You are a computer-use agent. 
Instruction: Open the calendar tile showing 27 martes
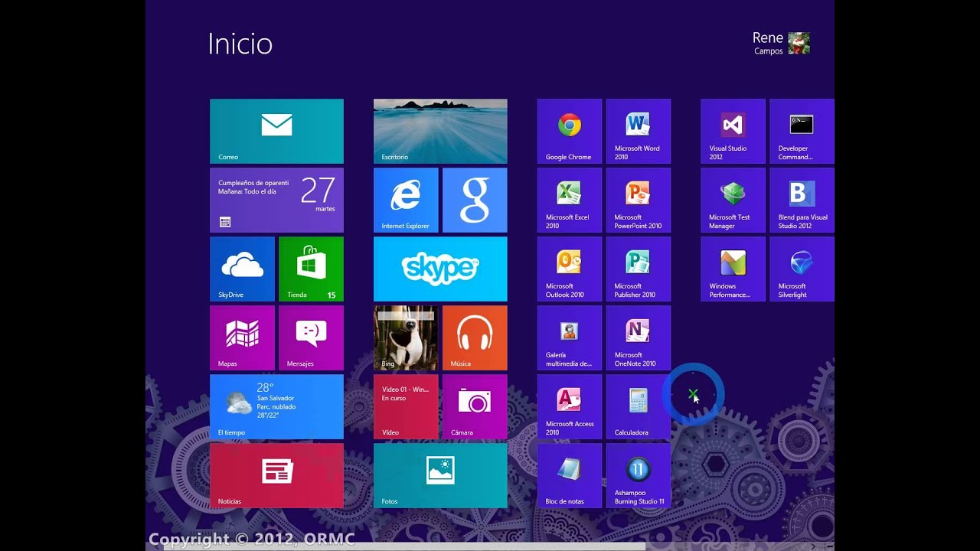coord(276,200)
